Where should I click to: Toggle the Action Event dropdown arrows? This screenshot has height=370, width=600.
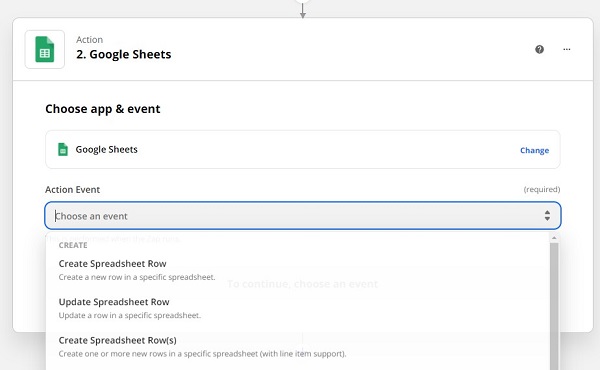tap(547, 216)
